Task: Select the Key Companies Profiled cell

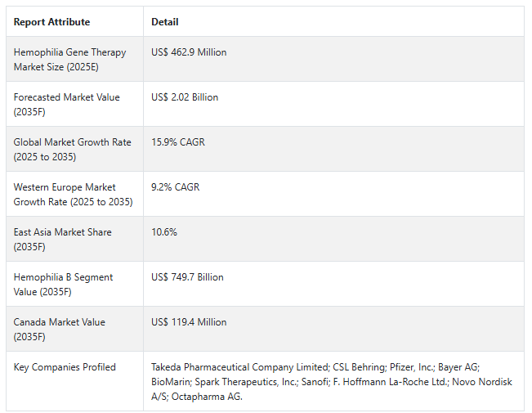Action: (74, 381)
